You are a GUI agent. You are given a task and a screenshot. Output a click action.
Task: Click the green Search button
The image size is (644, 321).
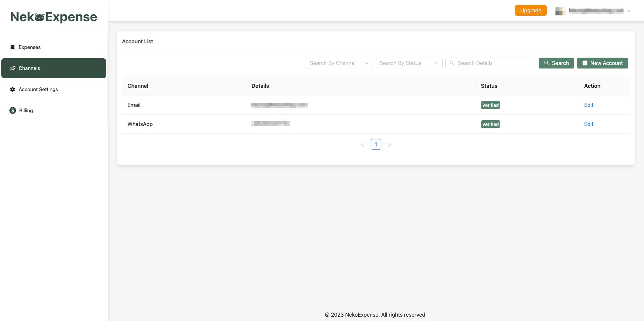pos(556,63)
